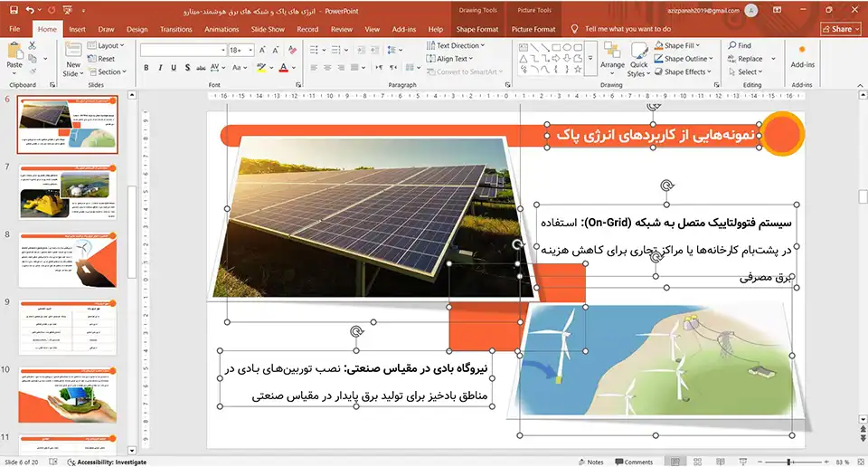Open the Section dropdown
Screen dimensions: 868x467
coord(108,71)
